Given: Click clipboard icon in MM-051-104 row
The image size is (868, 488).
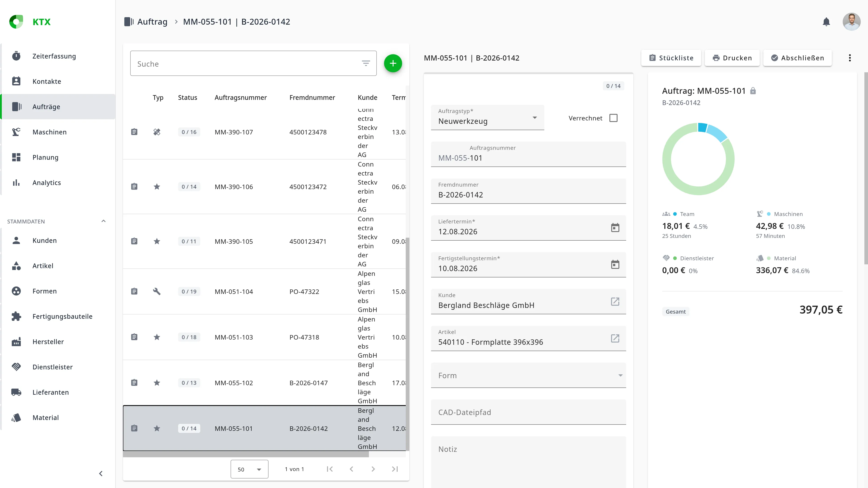Looking at the screenshot, I should [x=134, y=291].
